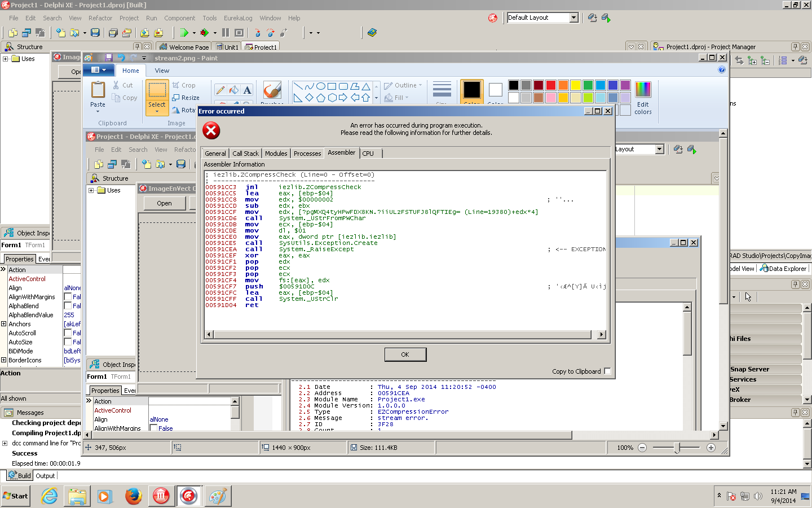Open the Default Layout combo box
Viewport: 812px width, 508px height.
[573, 17]
